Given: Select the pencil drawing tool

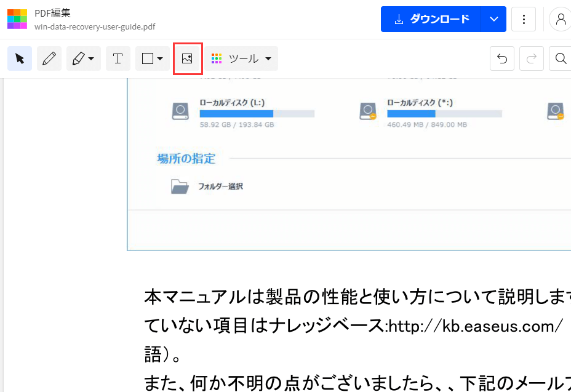Looking at the screenshot, I should pos(49,58).
